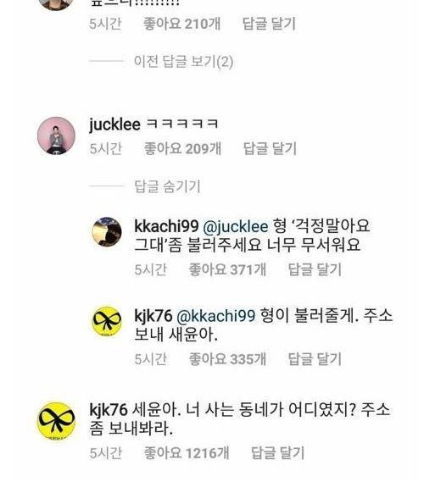
Task: Reply to kjk76's bottom comment
Action: click(x=277, y=453)
